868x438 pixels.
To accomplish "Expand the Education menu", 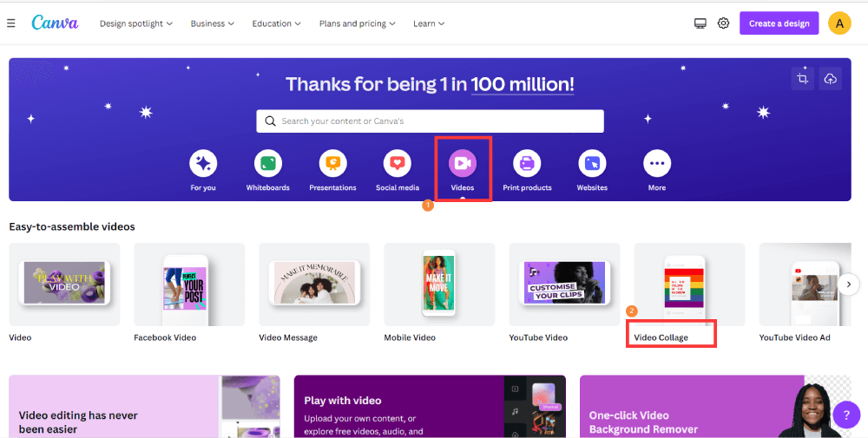I will click(x=276, y=23).
